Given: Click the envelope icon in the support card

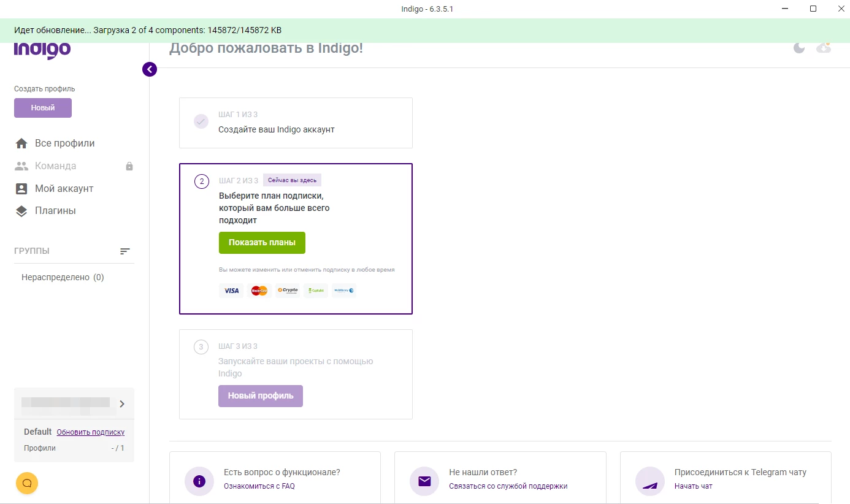Looking at the screenshot, I should tap(424, 481).
